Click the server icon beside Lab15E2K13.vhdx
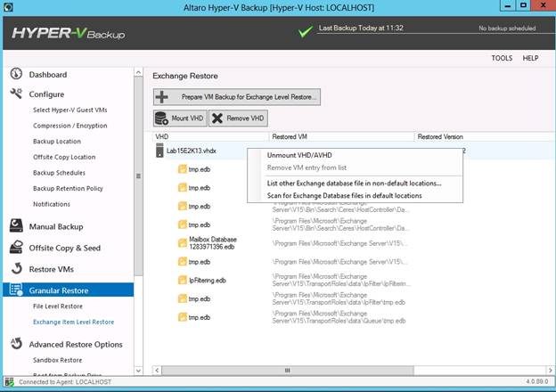This screenshot has width=556, height=392. coord(159,151)
